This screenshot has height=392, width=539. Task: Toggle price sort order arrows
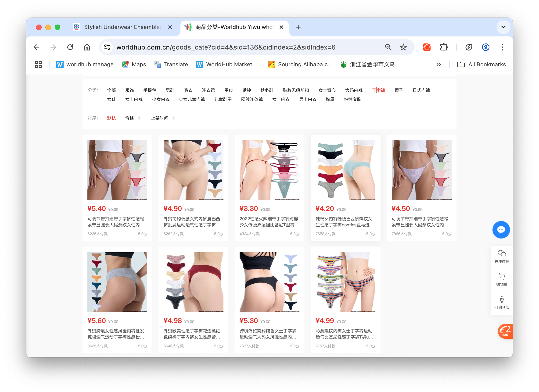click(139, 118)
